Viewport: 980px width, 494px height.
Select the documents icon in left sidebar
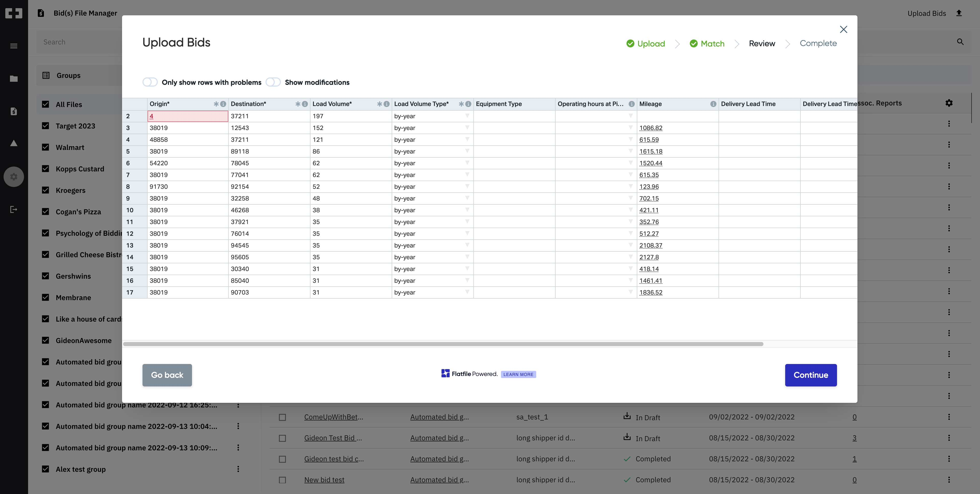(14, 111)
